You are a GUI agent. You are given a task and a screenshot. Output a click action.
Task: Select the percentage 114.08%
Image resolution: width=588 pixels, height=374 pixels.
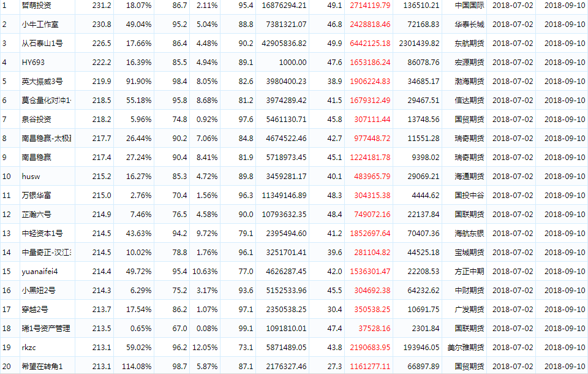coord(137,367)
